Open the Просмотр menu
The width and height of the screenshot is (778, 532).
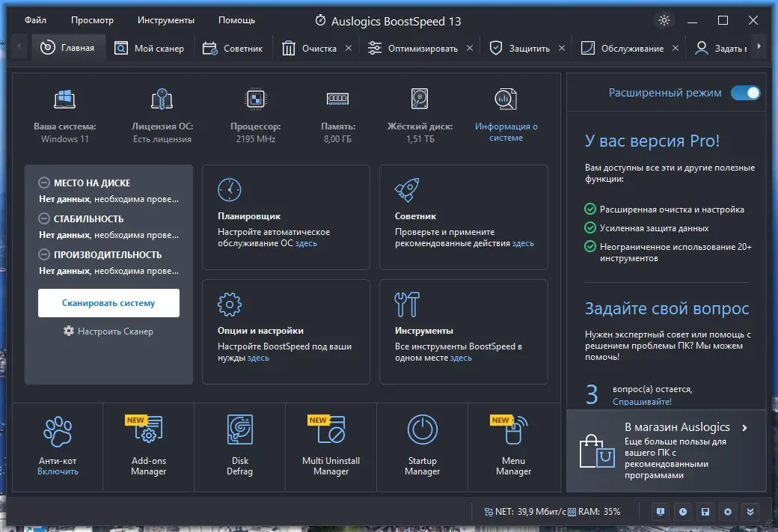(x=92, y=20)
